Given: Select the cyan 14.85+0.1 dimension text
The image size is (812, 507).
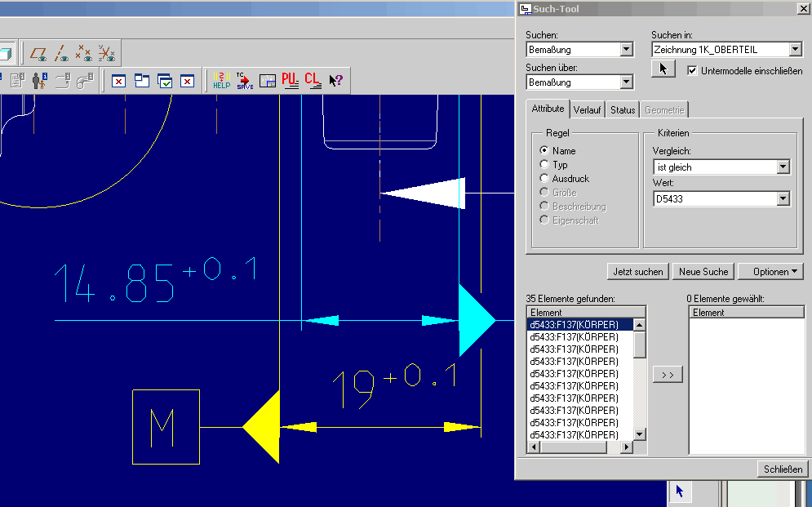Looking at the screenshot, I should (155, 280).
